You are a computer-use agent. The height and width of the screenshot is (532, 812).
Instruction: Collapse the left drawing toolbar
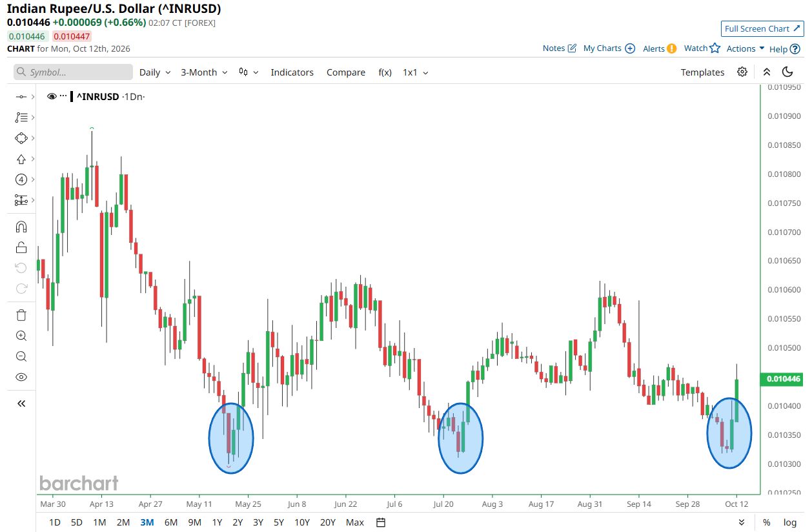[21, 404]
